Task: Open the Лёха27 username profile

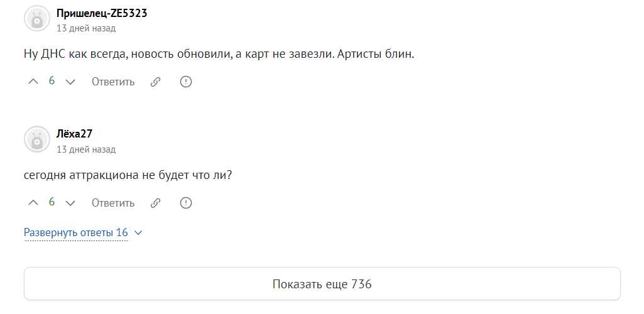Action: (75, 134)
